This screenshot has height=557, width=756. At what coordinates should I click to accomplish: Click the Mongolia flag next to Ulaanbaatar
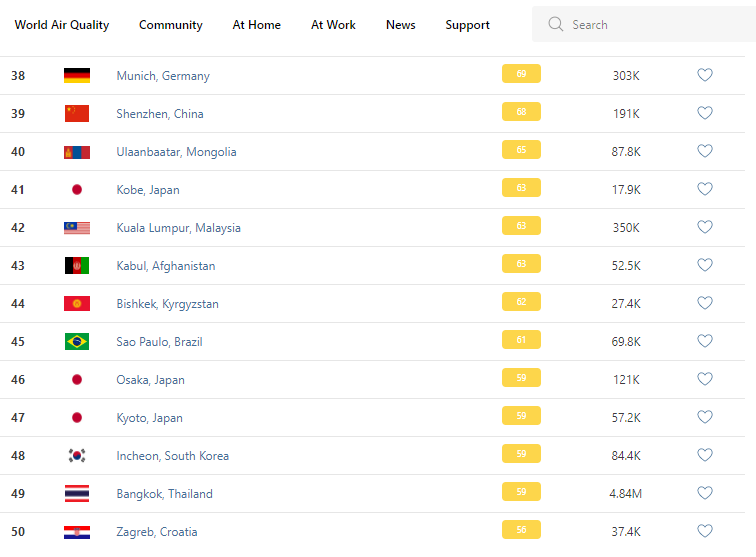pos(77,152)
